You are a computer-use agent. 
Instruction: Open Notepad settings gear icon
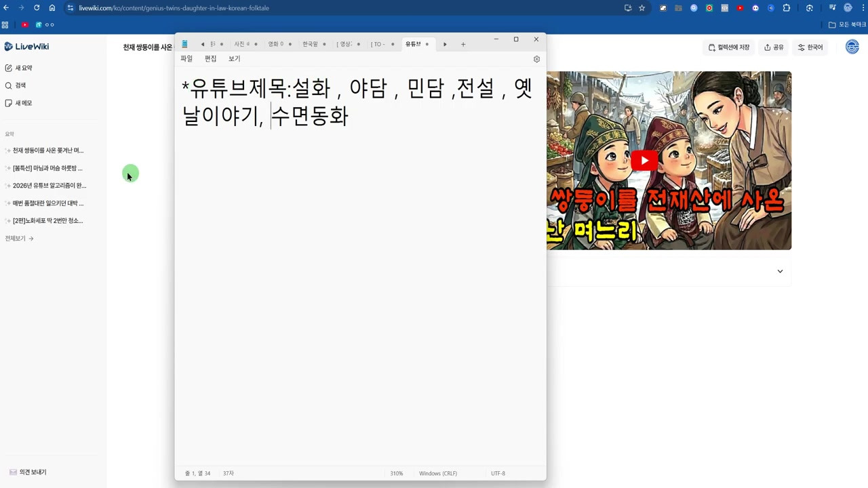pos(536,59)
